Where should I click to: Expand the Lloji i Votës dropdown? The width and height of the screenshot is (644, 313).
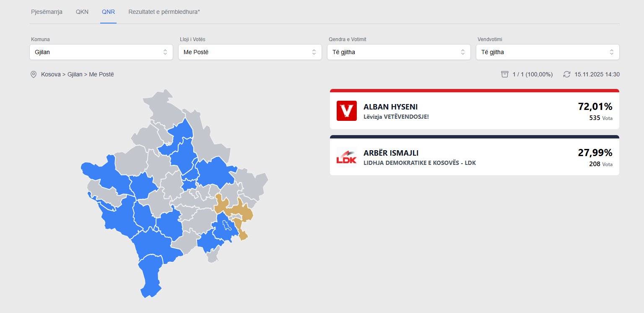(250, 52)
